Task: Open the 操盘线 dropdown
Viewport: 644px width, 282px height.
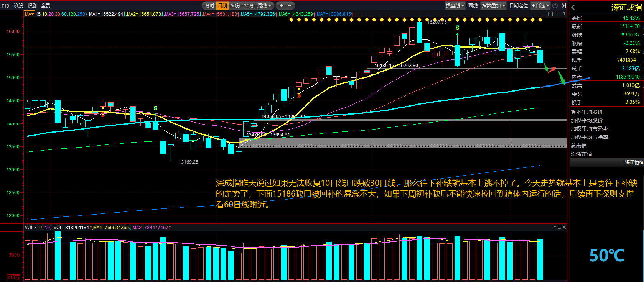Action: pyautogui.click(x=455, y=6)
